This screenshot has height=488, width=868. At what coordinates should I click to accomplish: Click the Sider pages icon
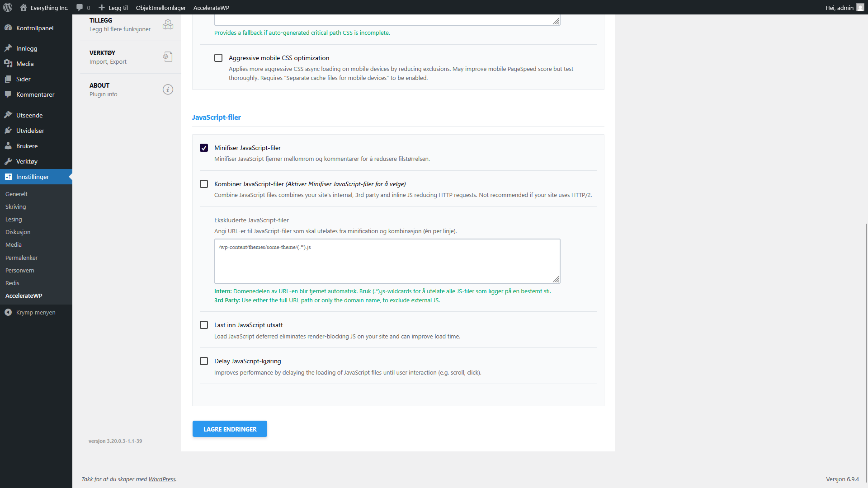(x=8, y=79)
